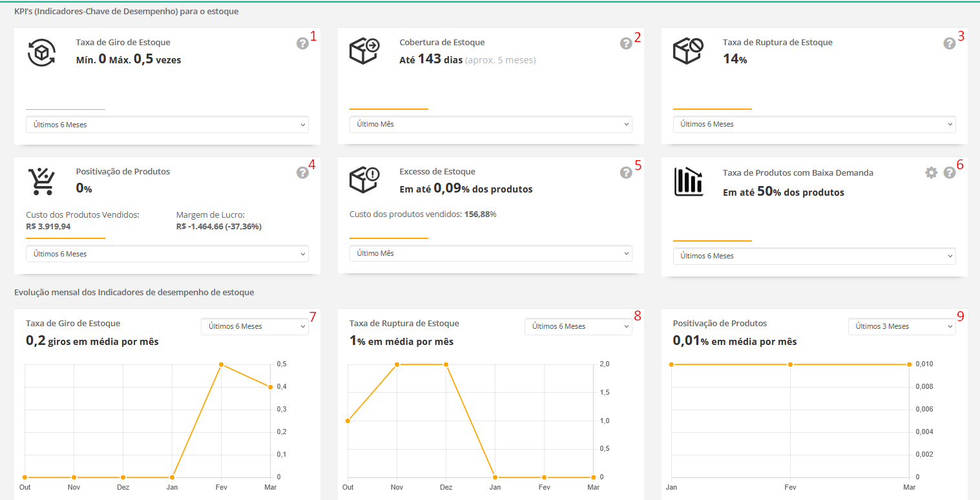Click the shopping cart Positivação icon
This screenshot has height=500, width=980.
click(41, 182)
